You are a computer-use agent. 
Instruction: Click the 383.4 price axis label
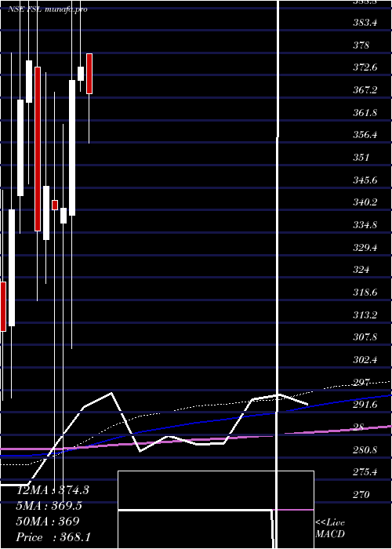[365, 23]
